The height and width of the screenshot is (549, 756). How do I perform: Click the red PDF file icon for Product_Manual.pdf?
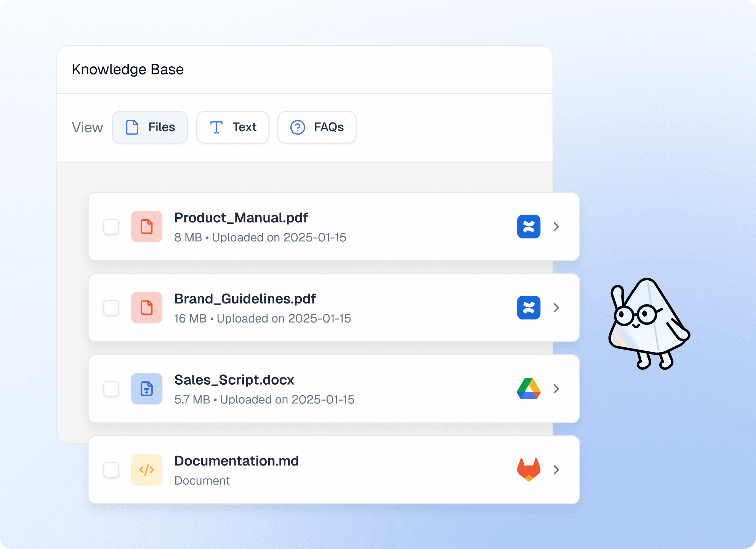pos(147,226)
